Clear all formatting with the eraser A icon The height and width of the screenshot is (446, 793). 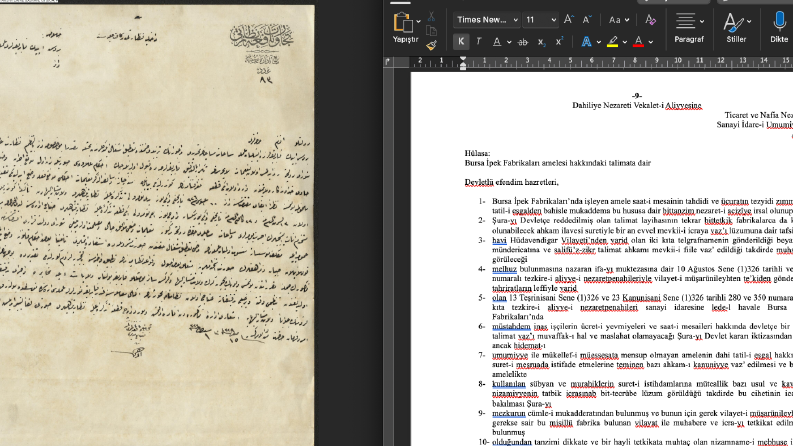pyautogui.click(x=650, y=20)
